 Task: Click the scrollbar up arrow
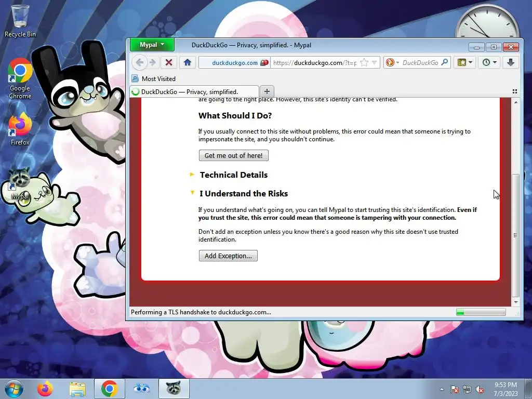[x=516, y=102]
